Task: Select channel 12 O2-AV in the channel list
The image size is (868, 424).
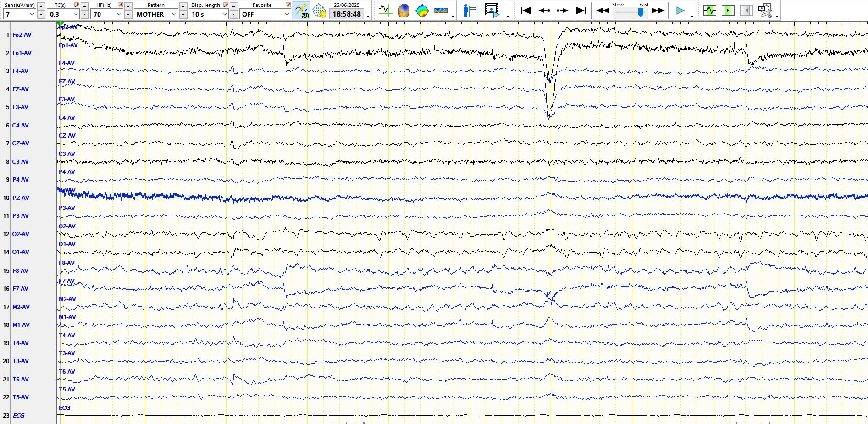Action: click(x=20, y=234)
